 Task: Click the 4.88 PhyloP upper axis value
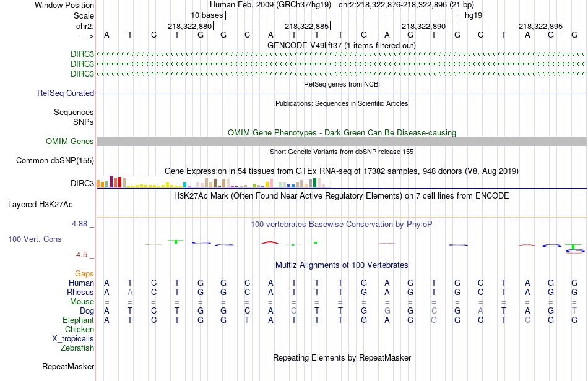point(79,224)
